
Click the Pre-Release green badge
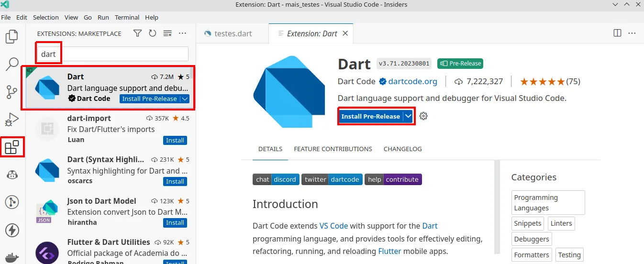[x=460, y=63]
